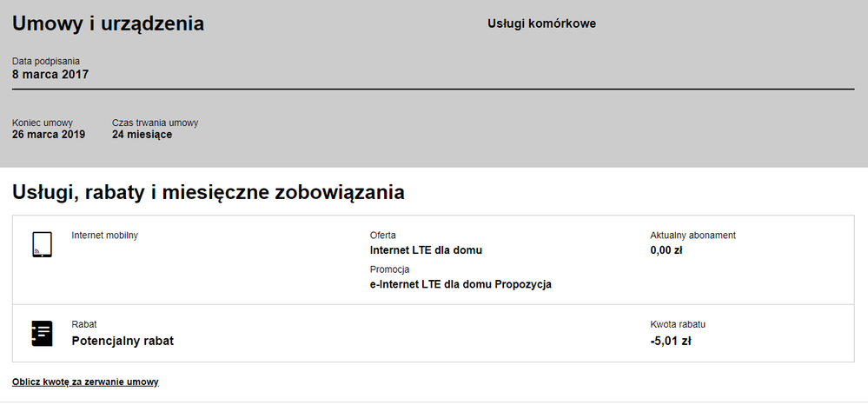Click the contract duration '24 miesiące'
Image resolution: width=868 pixels, height=412 pixels.
click(142, 135)
